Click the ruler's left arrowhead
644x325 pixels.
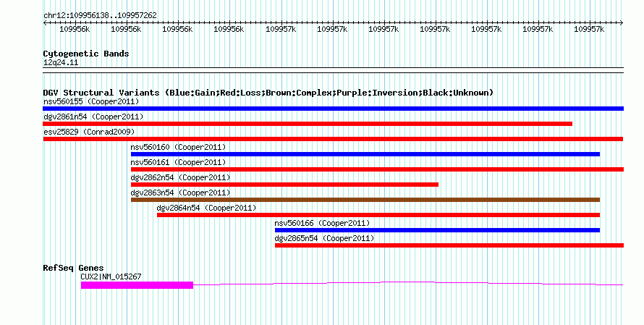tap(45, 23)
